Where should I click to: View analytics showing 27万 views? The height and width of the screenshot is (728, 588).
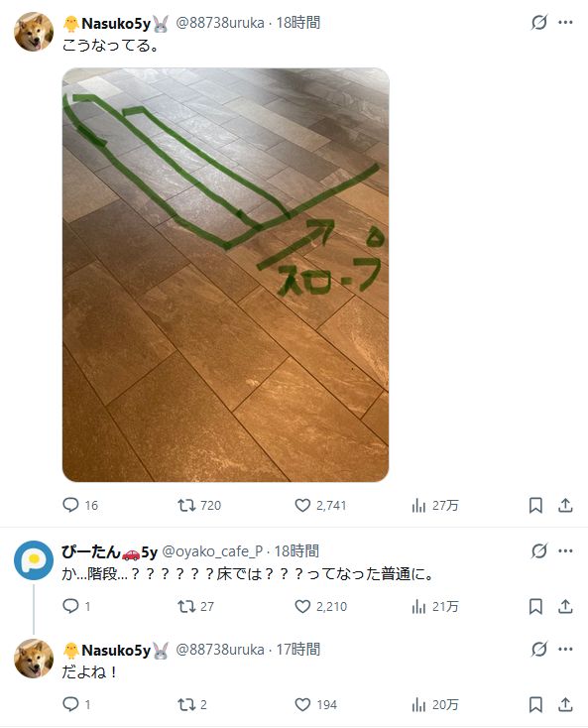(x=435, y=505)
